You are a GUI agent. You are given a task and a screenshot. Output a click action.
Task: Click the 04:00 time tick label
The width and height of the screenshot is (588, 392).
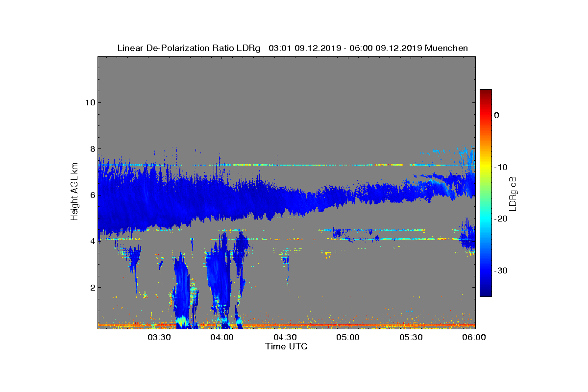point(222,338)
